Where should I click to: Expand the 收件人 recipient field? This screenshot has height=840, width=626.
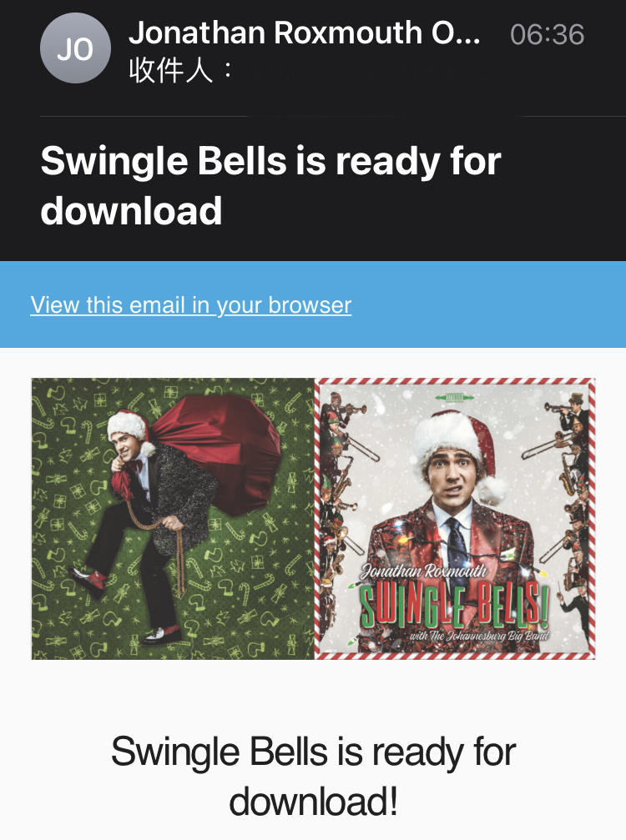tap(181, 70)
